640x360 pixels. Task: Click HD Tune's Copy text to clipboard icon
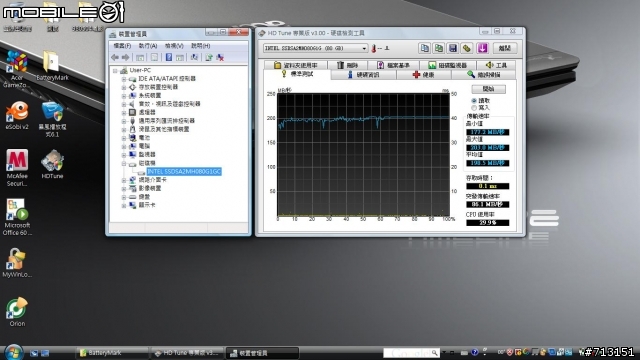pos(424,48)
